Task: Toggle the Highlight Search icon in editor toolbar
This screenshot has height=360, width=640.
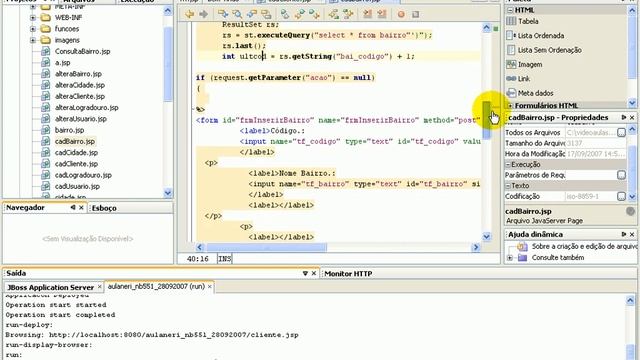Action: pos(266,14)
